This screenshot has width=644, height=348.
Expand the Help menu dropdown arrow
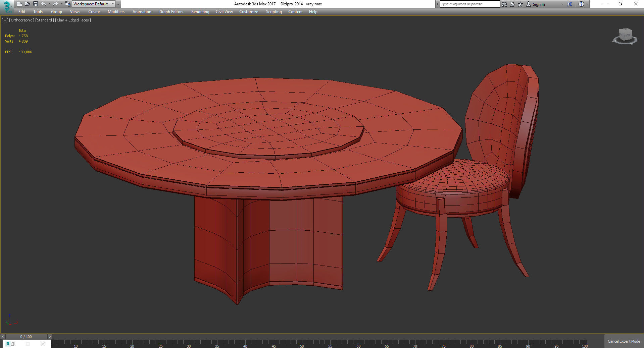[587, 4]
